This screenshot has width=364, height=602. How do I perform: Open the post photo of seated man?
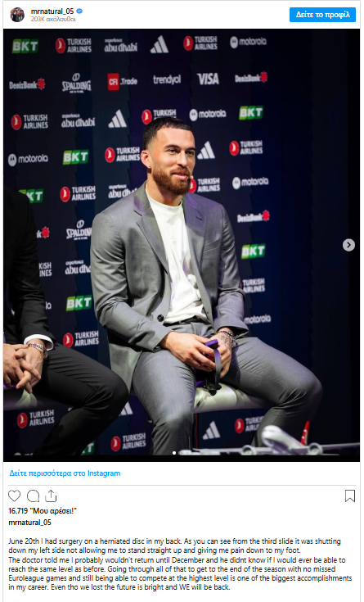182,245
